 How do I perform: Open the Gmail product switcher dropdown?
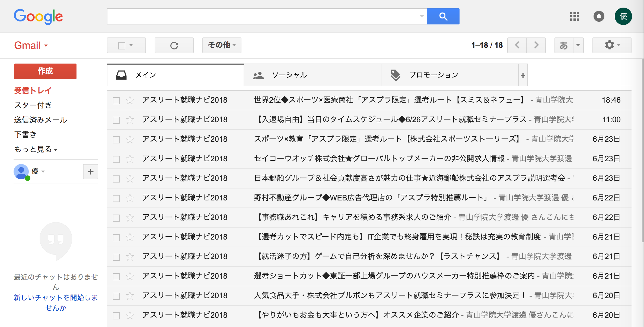coord(31,45)
